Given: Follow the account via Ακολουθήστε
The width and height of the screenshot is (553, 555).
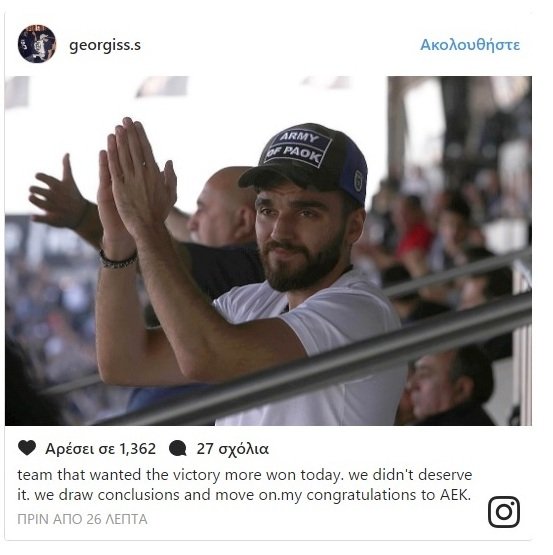Looking at the screenshot, I should click(x=470, y=45).
